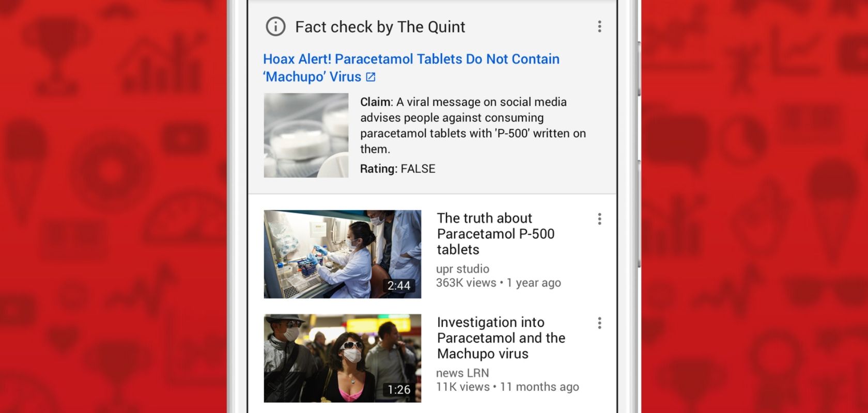This screenshot has height=413, width=868.
Task: Open the fact check panel's three-dot menu
Action: click(x=599, y=26)
